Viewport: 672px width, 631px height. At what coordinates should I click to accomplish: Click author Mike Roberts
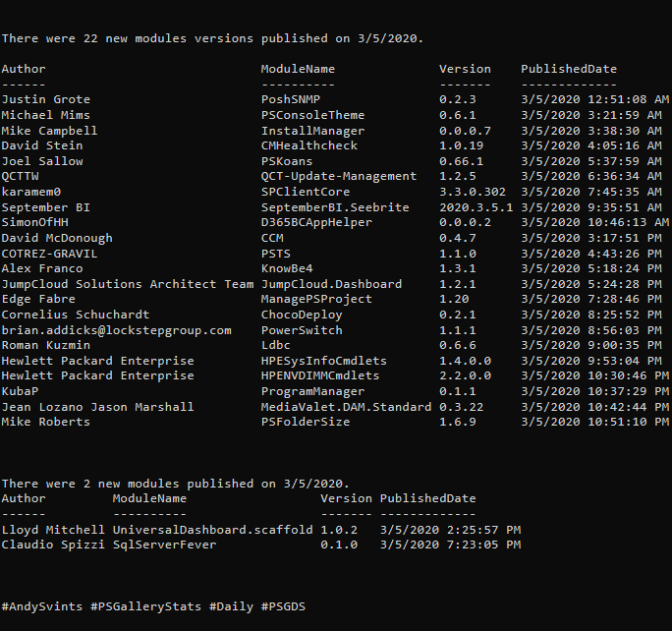(x=46, y=423)
